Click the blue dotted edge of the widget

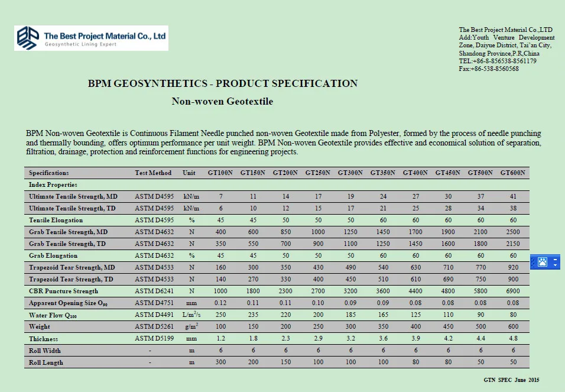pyautogui.click(x=532, y=262)
